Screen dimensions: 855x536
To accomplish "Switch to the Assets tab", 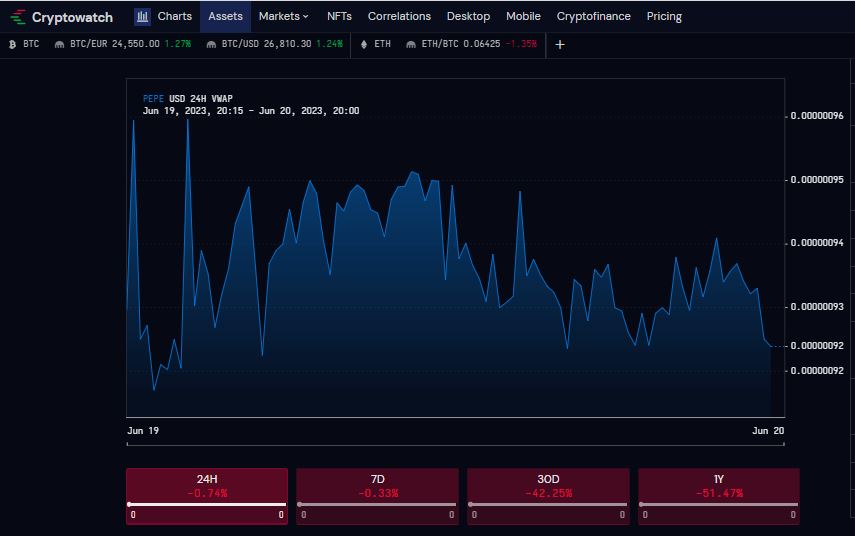I will click(x=225, y=16).
